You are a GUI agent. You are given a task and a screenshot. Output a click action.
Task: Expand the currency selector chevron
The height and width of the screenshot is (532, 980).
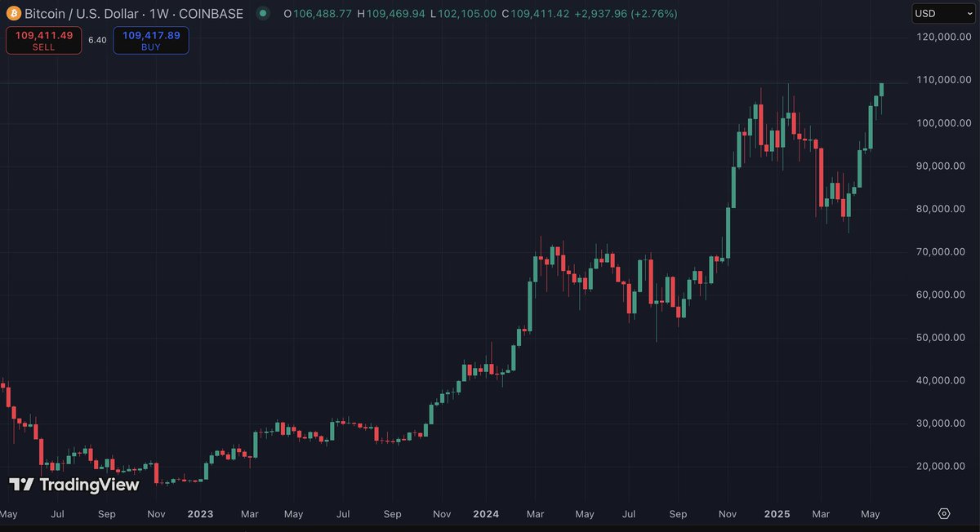click(969, 13)
